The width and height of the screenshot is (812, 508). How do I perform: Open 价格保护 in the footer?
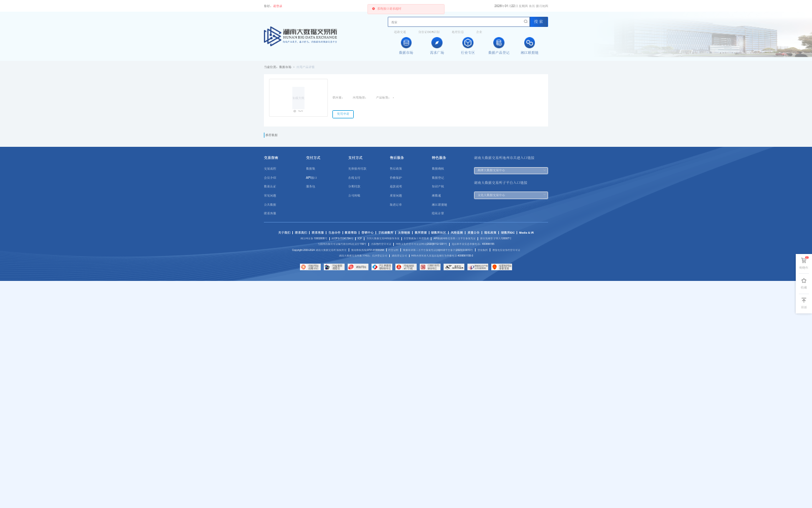[396, 178]
